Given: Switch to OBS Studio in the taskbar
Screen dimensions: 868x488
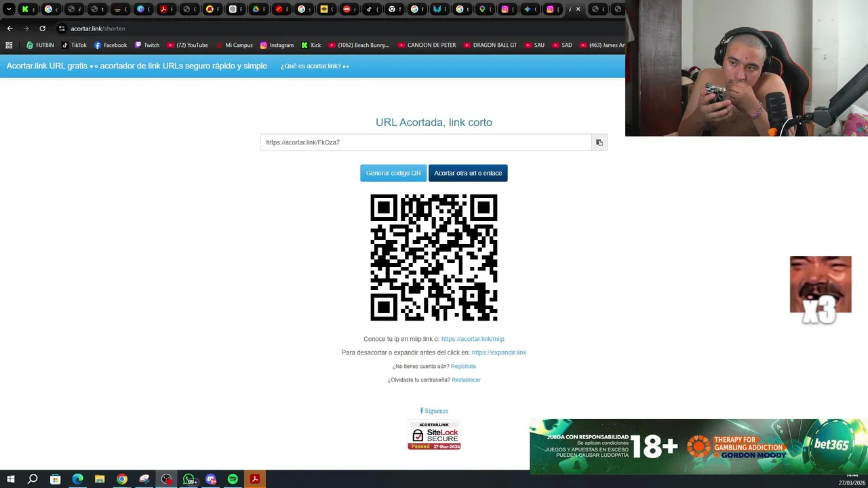Looking at the screenshot, I should [167, 479].
